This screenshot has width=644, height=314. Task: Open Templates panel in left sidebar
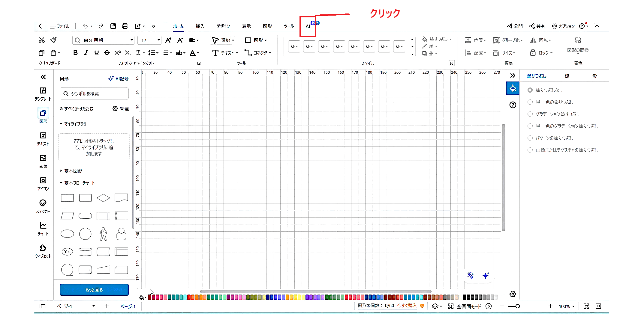tap(43, 94)
